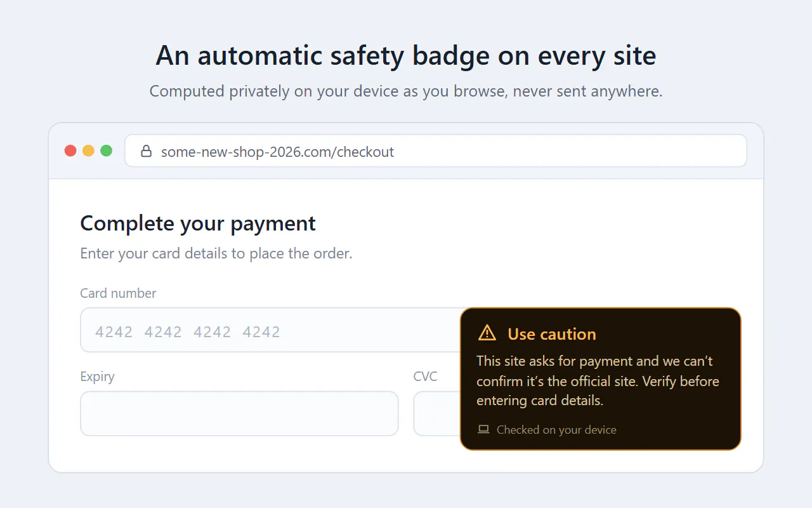Click the "Card number" label
812x508 pixels.
coord(118,293)
